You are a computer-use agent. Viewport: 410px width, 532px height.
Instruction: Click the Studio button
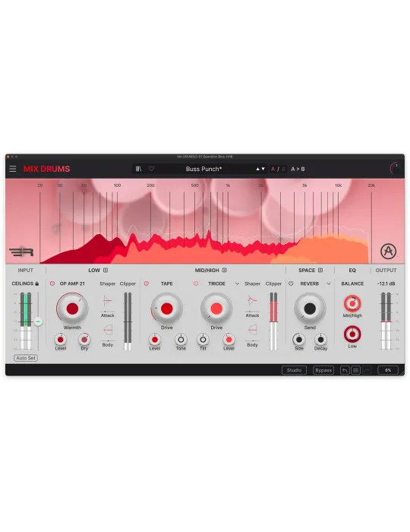294,370
